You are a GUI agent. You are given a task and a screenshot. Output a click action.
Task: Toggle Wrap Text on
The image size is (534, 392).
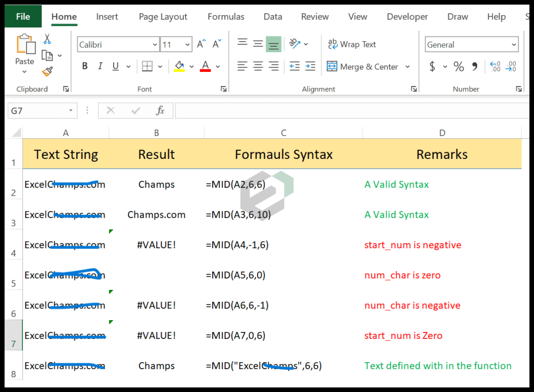coord(352,44)
